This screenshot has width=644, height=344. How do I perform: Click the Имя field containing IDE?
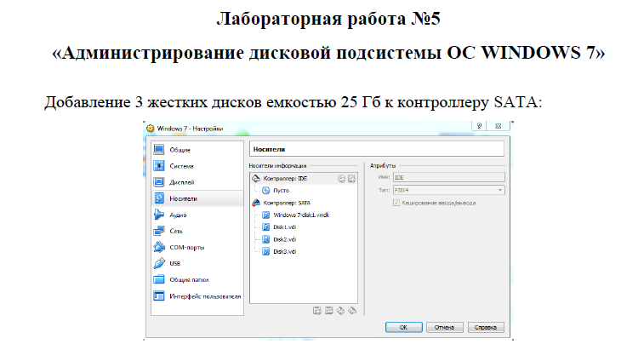(x=449, y=178)
